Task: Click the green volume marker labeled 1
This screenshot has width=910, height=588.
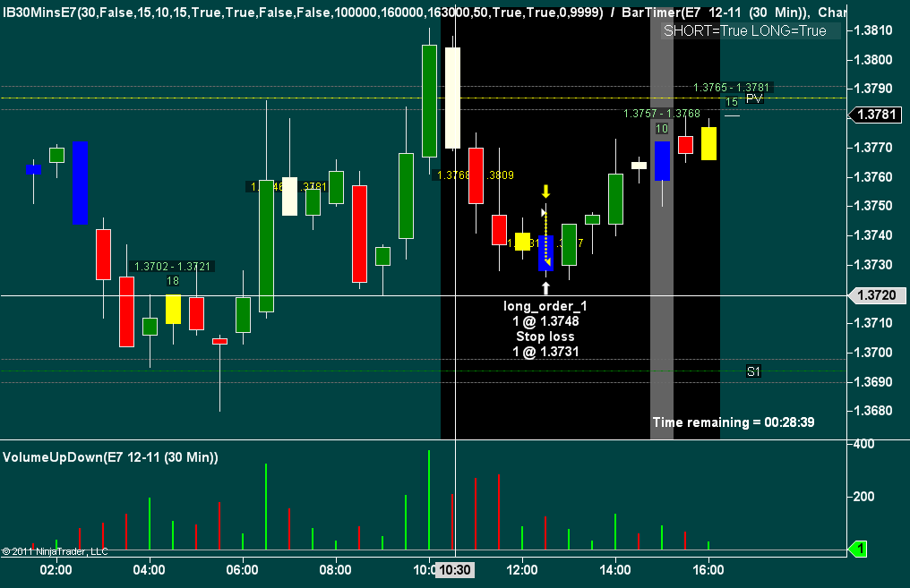Action: 857,548
